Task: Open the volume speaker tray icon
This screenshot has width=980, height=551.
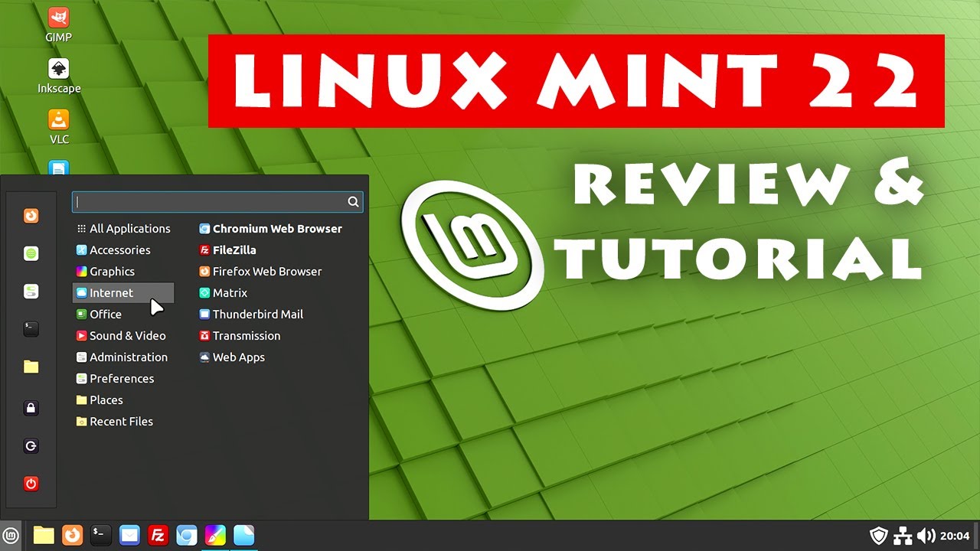Action: point(926,536)
